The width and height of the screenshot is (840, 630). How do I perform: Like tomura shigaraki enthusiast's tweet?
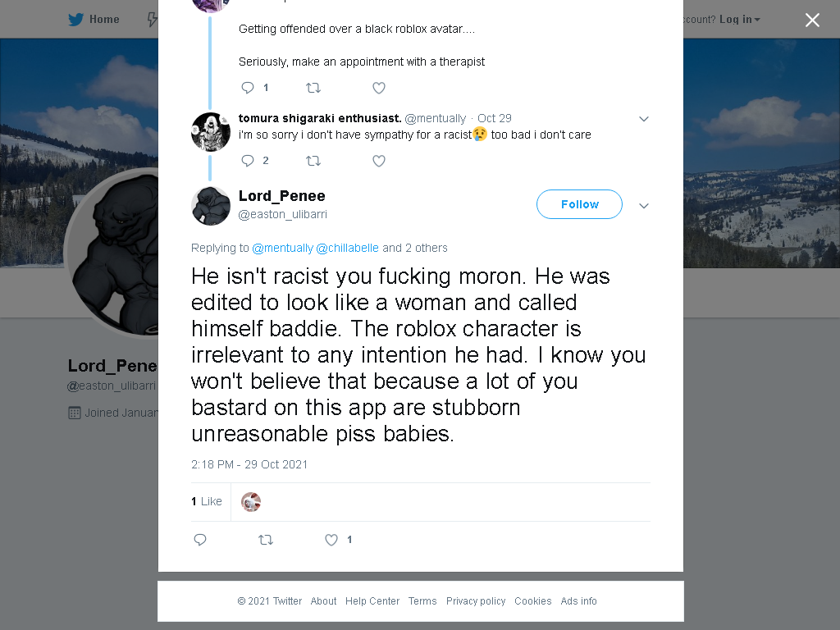pos(379,161)
